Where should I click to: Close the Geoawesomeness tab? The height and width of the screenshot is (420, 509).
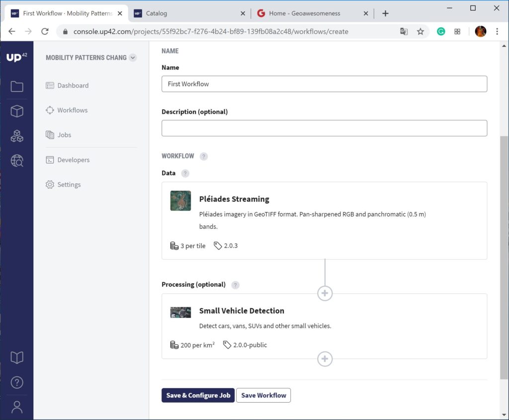point(366,13)
